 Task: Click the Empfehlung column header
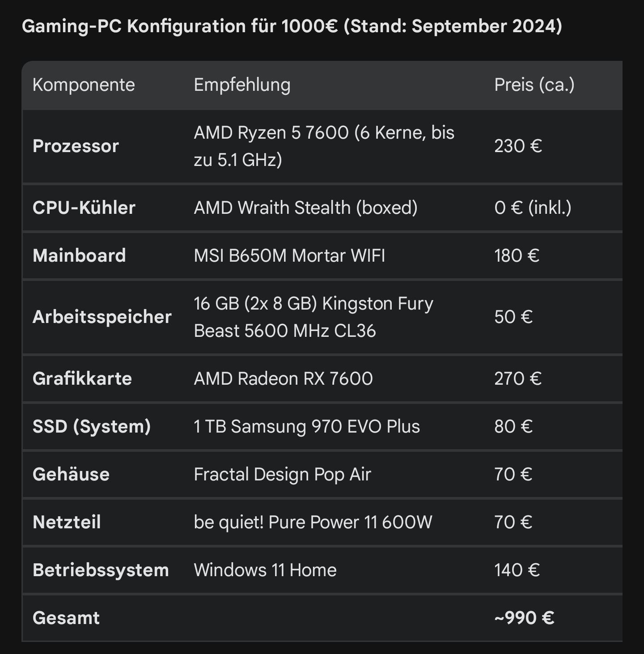pyautogui.click(x=242, y=85)
